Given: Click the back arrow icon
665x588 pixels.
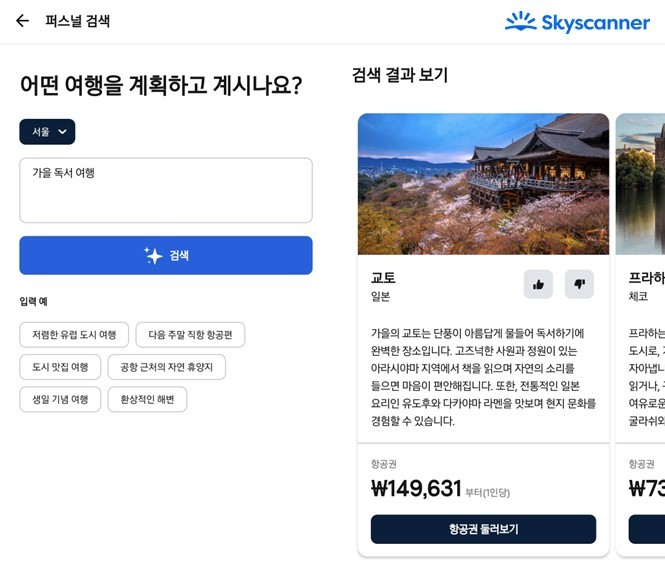Looking at the screenshot, I should click(x=22, y=21).
